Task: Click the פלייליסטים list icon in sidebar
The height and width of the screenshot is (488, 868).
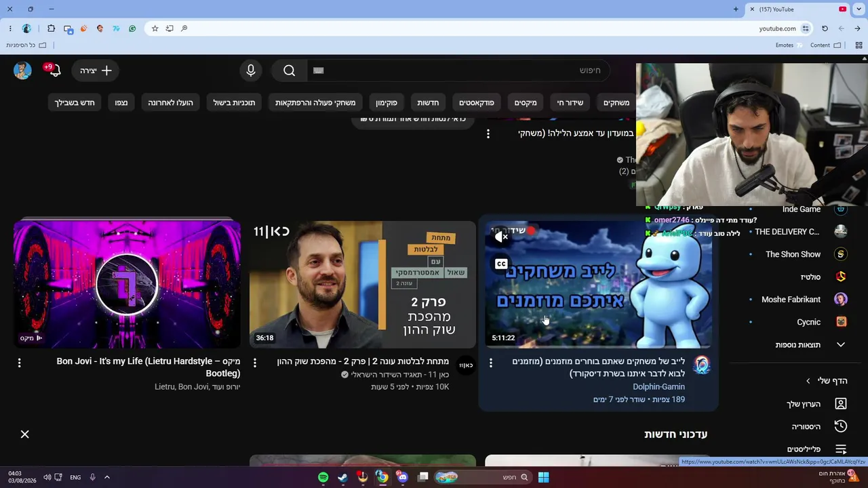Action: pyautogui.click(x=841, y=449)
